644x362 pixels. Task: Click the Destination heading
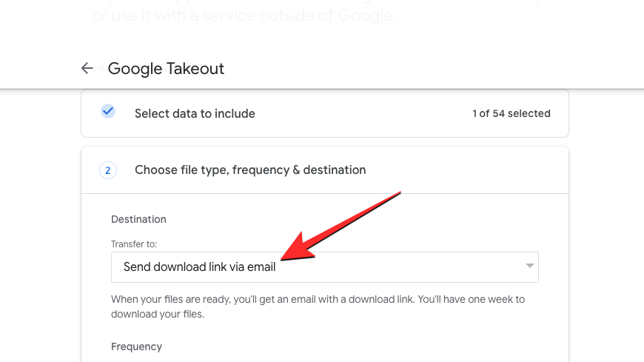click(139, 219)
